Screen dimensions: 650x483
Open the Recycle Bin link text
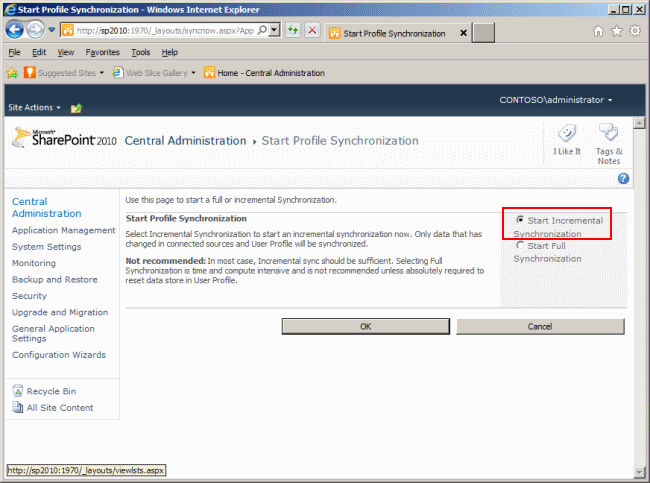click(51, 391)
